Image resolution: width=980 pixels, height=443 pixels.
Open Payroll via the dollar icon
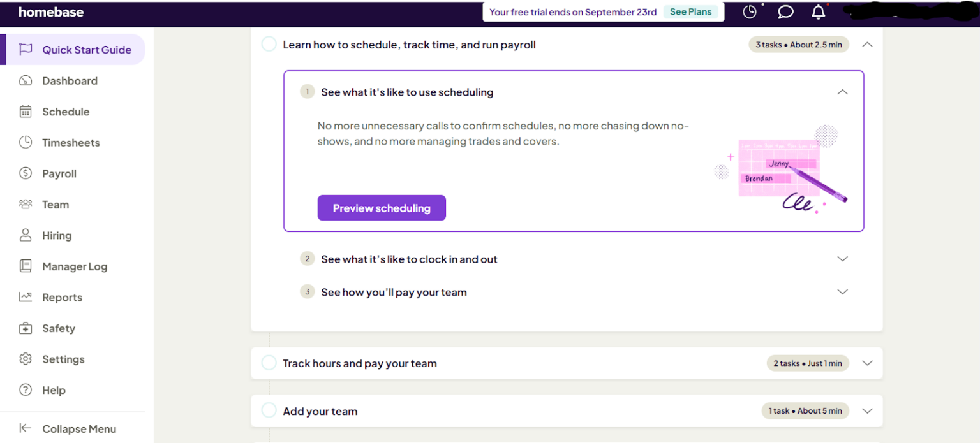(26, 173)
